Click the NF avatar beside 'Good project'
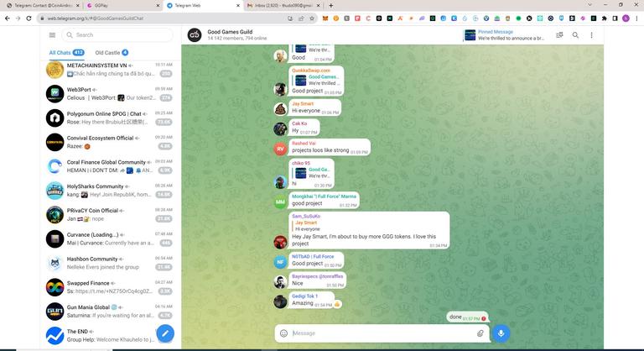Viewport: 644px width, 351px height. click(280, 262)
